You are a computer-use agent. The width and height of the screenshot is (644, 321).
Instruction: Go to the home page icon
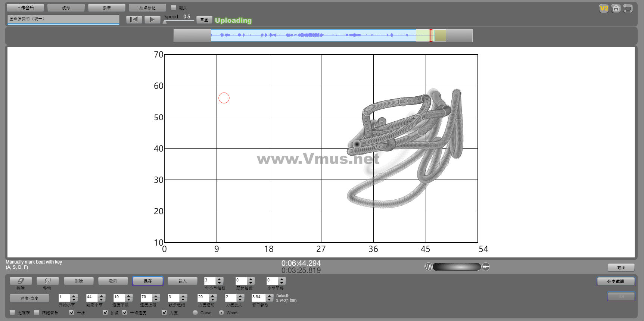click(616, 8)
